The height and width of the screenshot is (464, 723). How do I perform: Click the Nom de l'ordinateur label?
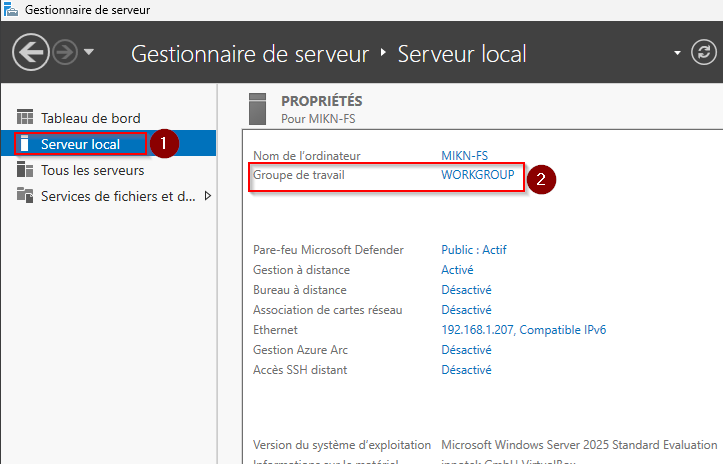click(307, 156)
